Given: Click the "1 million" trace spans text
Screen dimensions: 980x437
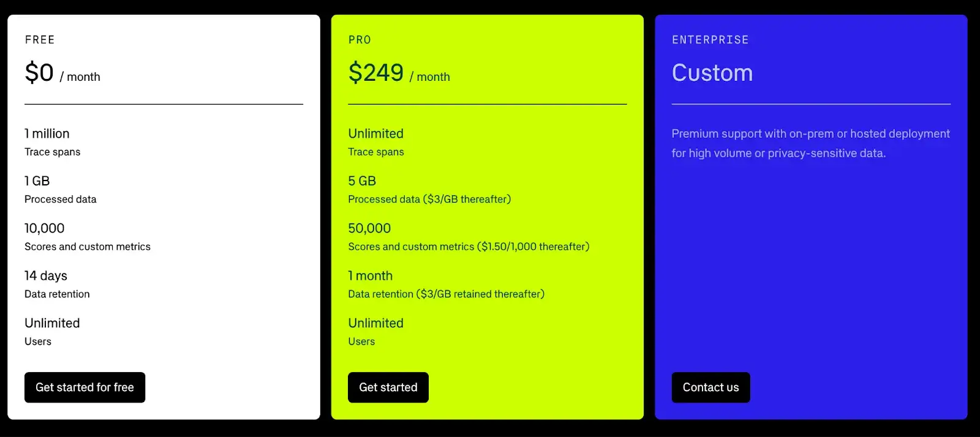Looking at the screenshot, I should click(x=47, y=133).
